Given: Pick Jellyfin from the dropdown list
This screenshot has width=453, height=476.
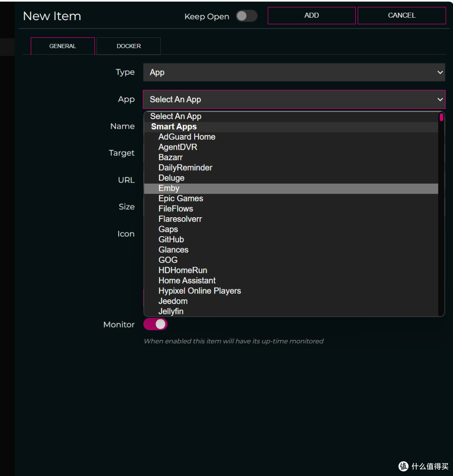Looking at the screenshot, I should (x=171, y=311).
